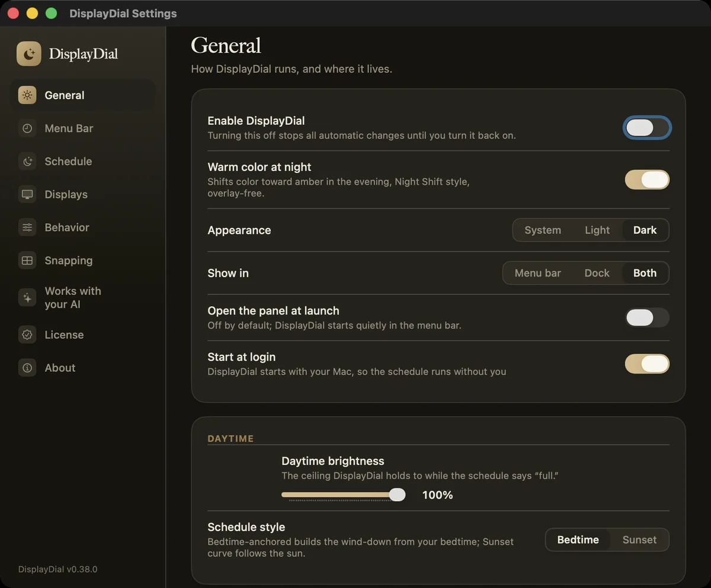
Task: Enable Open the panel at launch
Action: click(x=647, y=317)
